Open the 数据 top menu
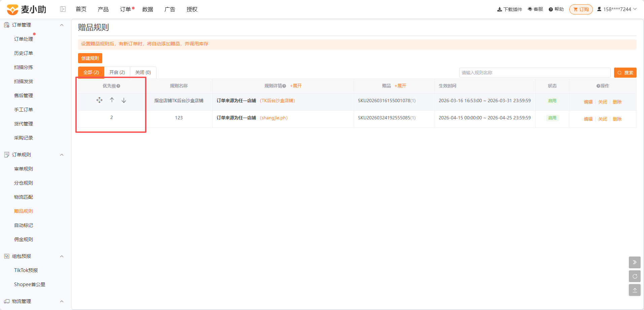 pos(148,9)
